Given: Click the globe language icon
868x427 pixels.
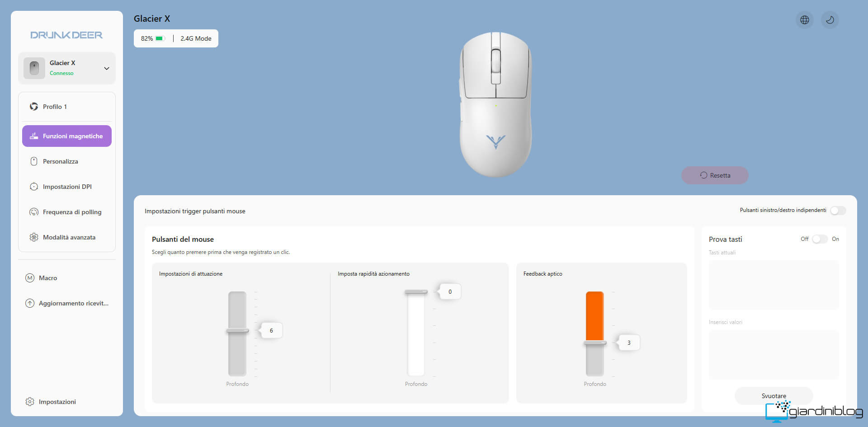Looking at the screenshot, I should (805, 20).
